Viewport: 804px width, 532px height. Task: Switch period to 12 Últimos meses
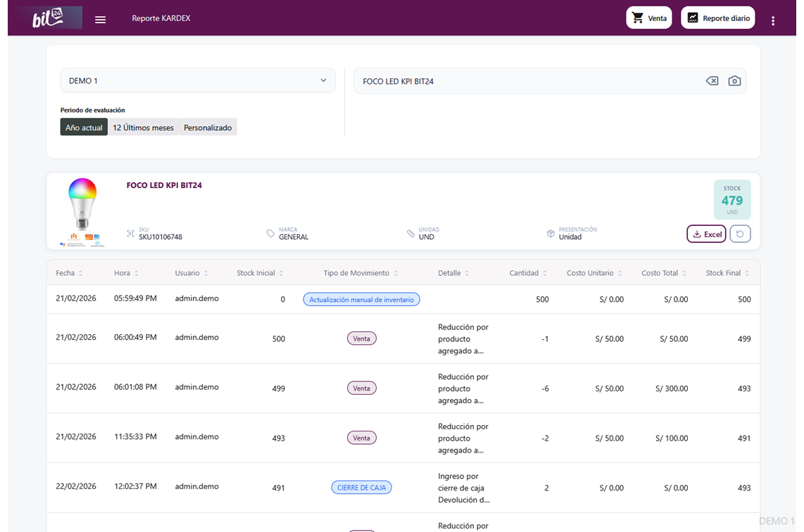tap(143, 127)
